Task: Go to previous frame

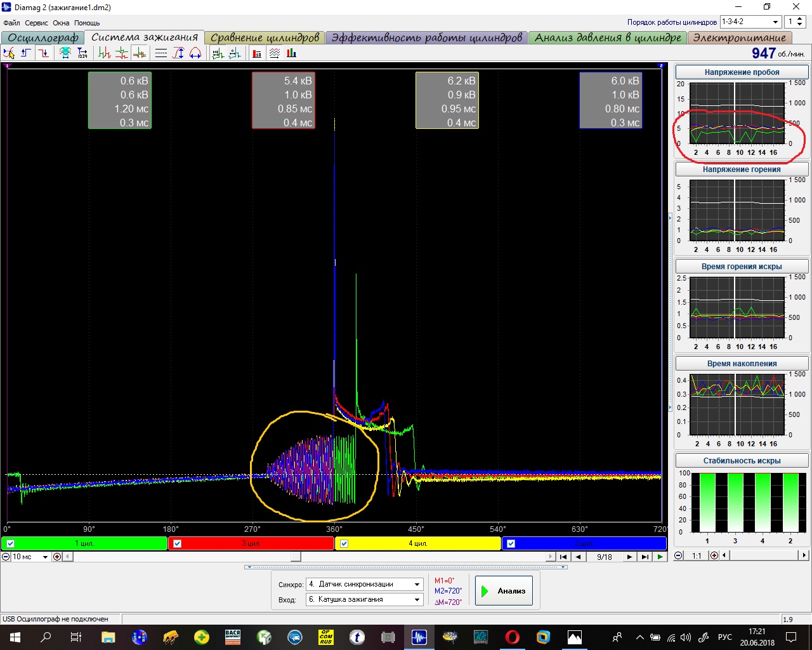Action: 578,557
